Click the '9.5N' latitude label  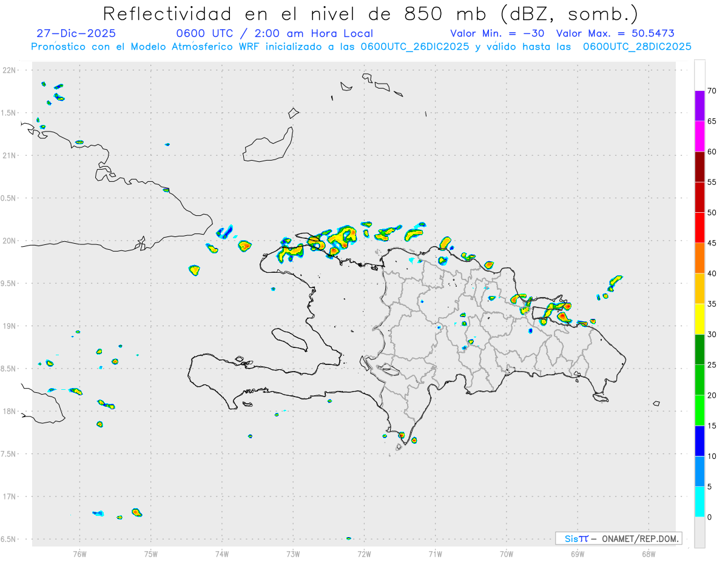tap(9, 283)
